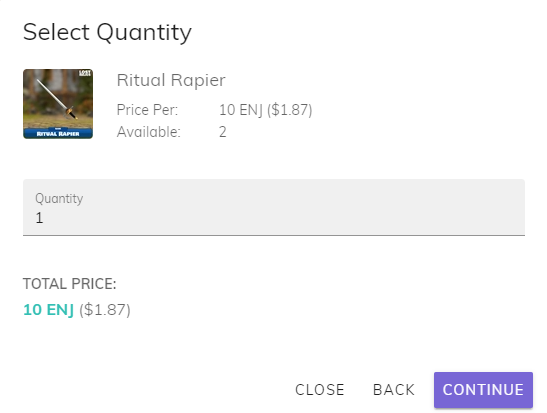The image size is (547, 413).
Task: Click the ($1.87) total USD amount
Action: [105, 310]
